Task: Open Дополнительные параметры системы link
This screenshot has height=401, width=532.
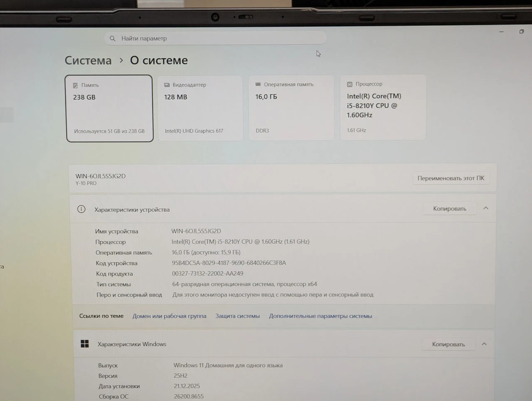Action: (320, 316)
